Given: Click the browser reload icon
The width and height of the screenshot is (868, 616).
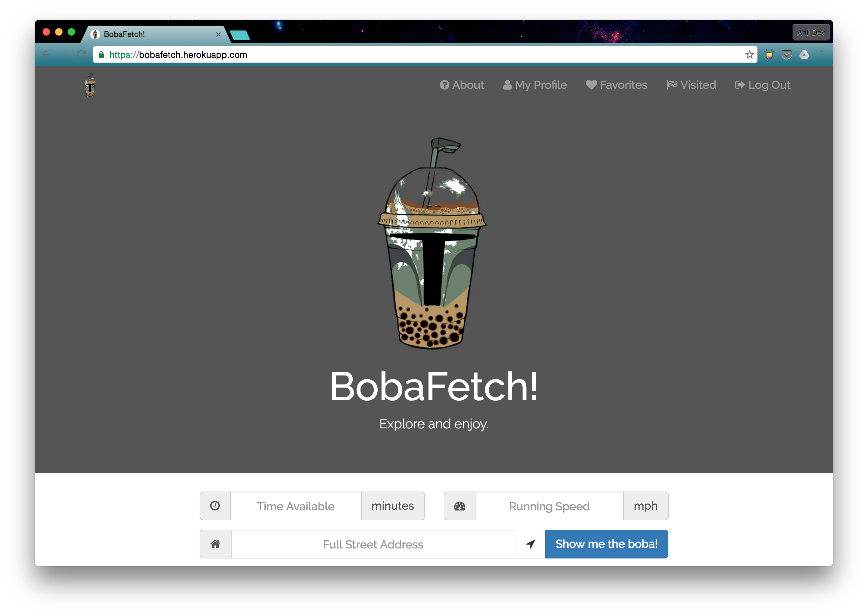Looking at the screenshot, I should pyautogui.click(x=81, y=55).
